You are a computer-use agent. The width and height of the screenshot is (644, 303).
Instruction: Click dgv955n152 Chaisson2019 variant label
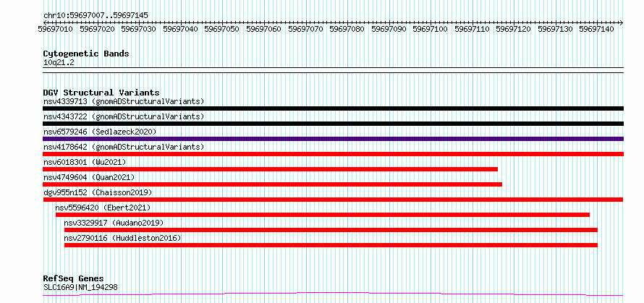pyautogui.click(x=98, y=192)
